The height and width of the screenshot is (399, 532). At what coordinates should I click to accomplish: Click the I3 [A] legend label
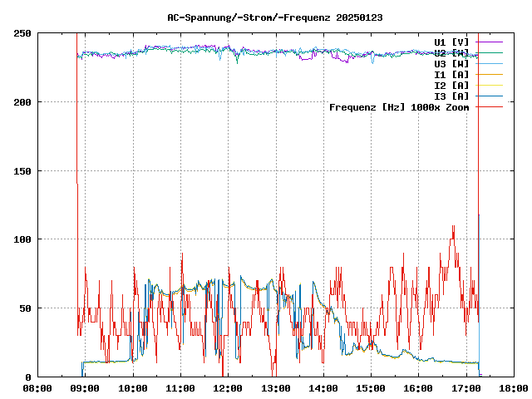[x=451, y=96]
